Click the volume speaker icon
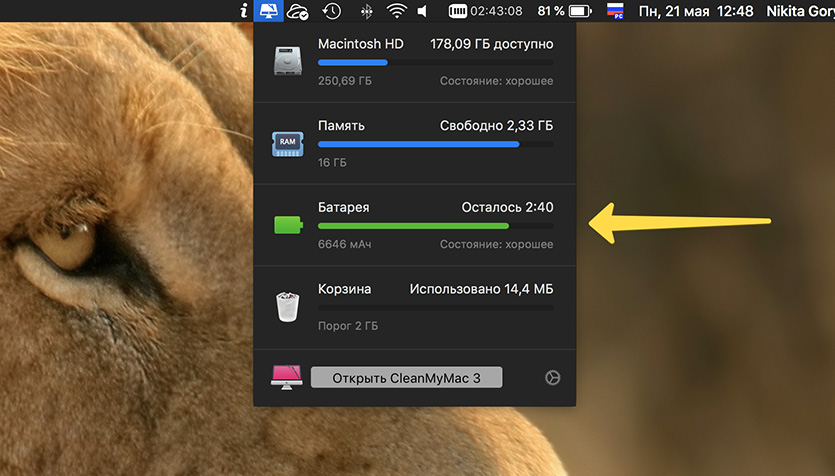Image resolution: width=835 pixels, height=476 pixels. [x=422, y=11]
